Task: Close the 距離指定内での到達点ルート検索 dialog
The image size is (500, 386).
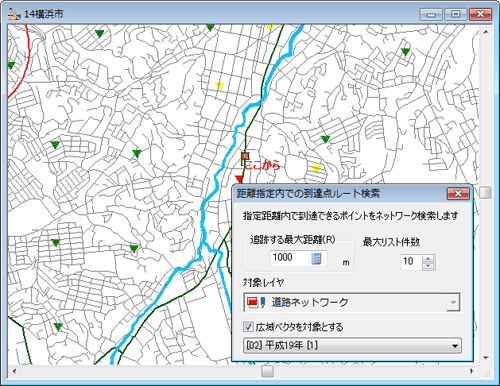Action: coord(458,194)
